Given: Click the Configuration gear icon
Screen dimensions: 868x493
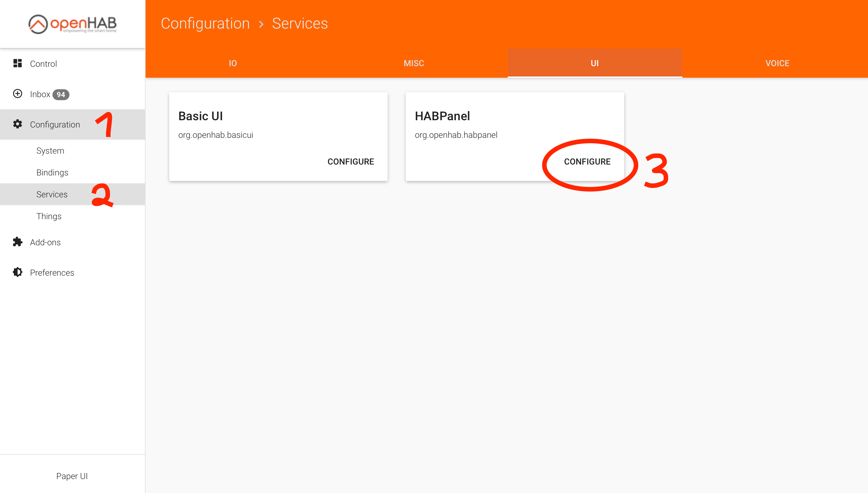Looking at the screenshot, I should pos(18,124).
